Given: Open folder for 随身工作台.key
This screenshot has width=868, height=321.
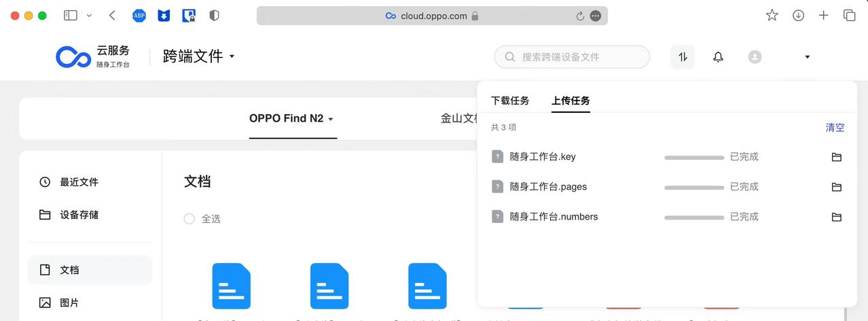Looking at the screenshot, I should 836,157.
